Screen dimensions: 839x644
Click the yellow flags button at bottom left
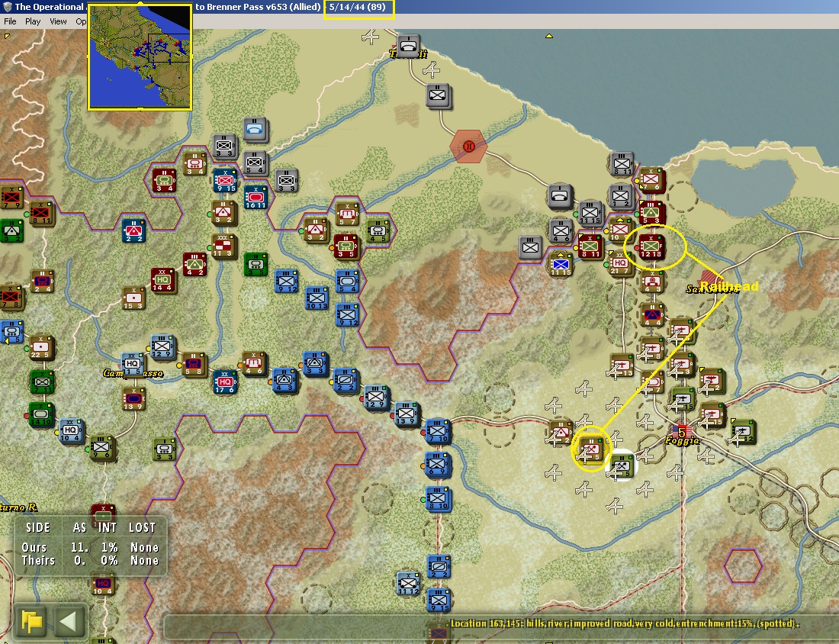(x=31, y=622)
